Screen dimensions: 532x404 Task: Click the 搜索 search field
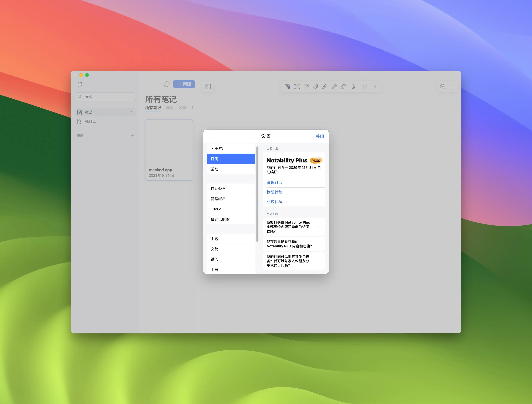tap(105, 97)
